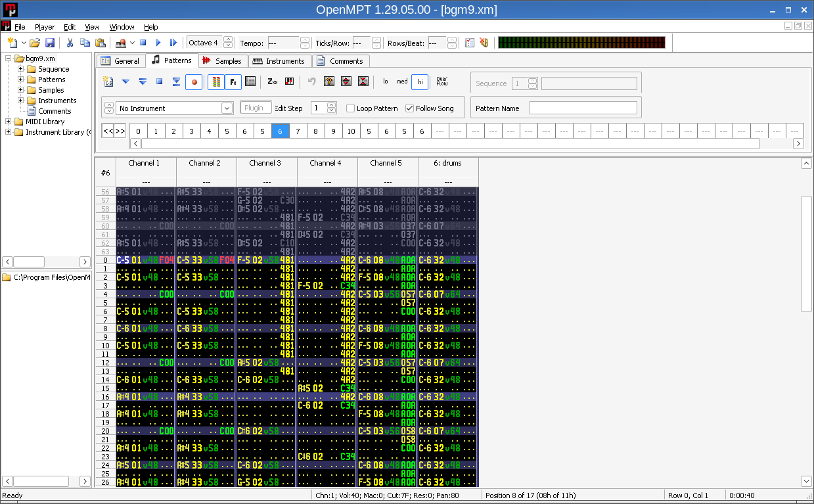Toggle Overflow paste mode
This screenshot has height=504, width=814.
click(442, 81)
